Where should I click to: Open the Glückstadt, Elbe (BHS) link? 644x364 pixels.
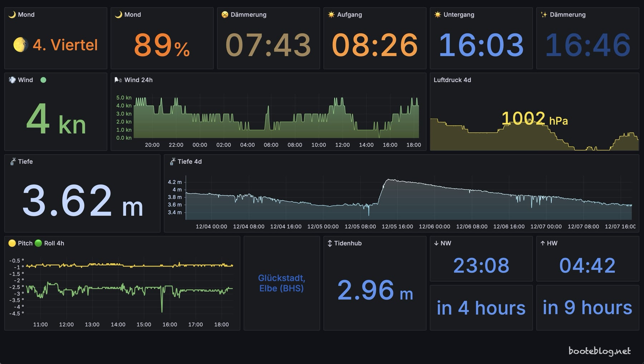[282, 283]
